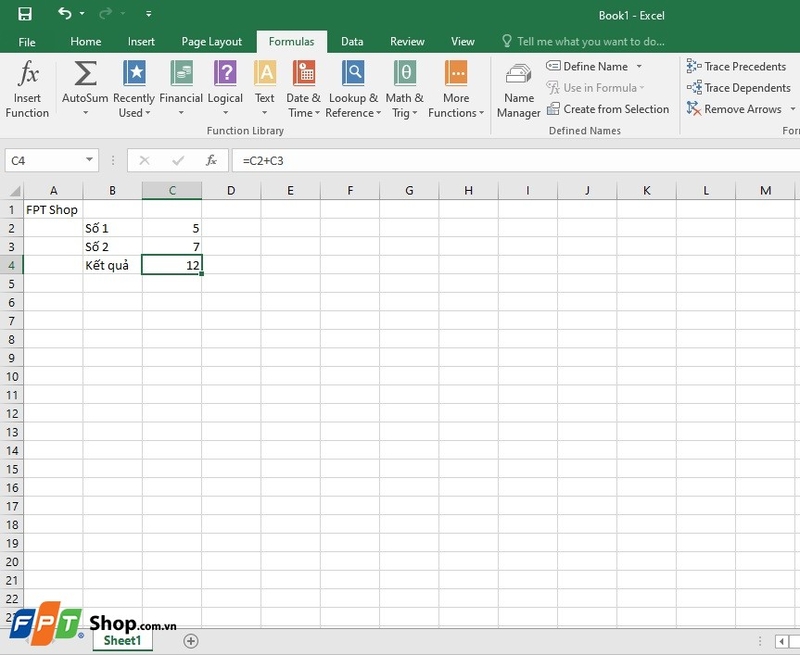The height and width of the screenshot is (655, 800).
Task: Open the File menu
Action: click(x=27, y=42)
